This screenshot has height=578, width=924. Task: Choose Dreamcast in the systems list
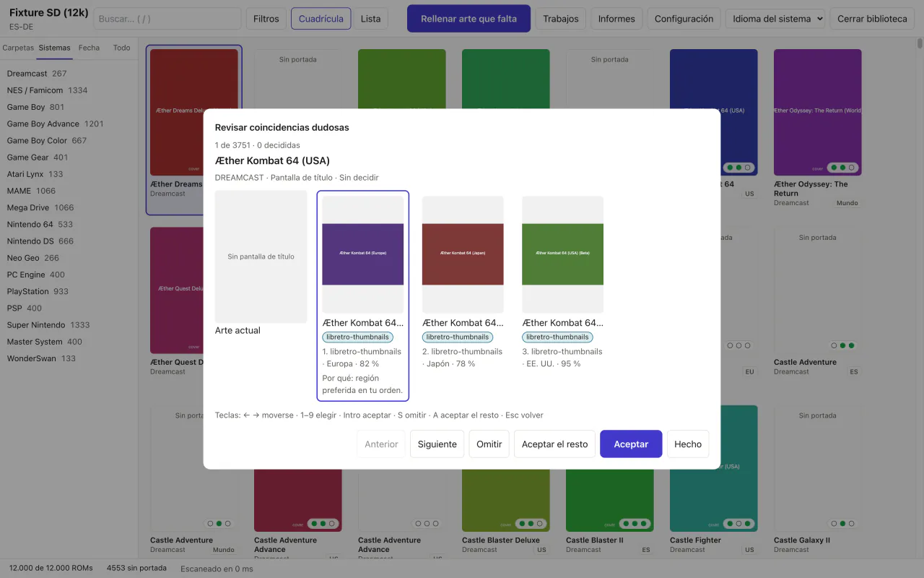tap(69, 74)
